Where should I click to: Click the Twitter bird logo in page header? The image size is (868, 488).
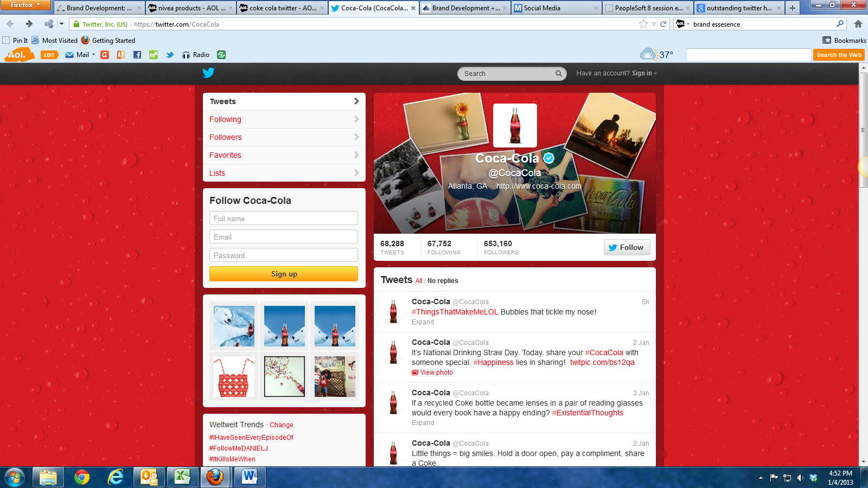(208, 73)
